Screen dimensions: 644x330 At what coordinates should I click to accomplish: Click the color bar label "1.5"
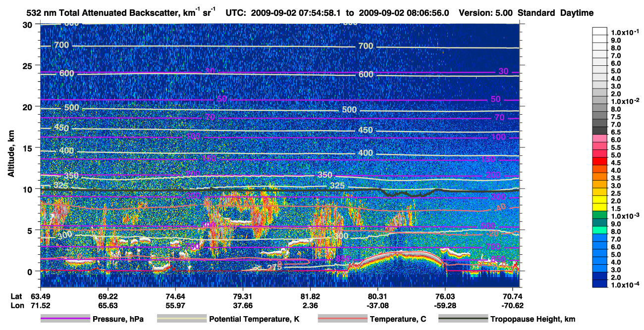click(x=616, y=209)
